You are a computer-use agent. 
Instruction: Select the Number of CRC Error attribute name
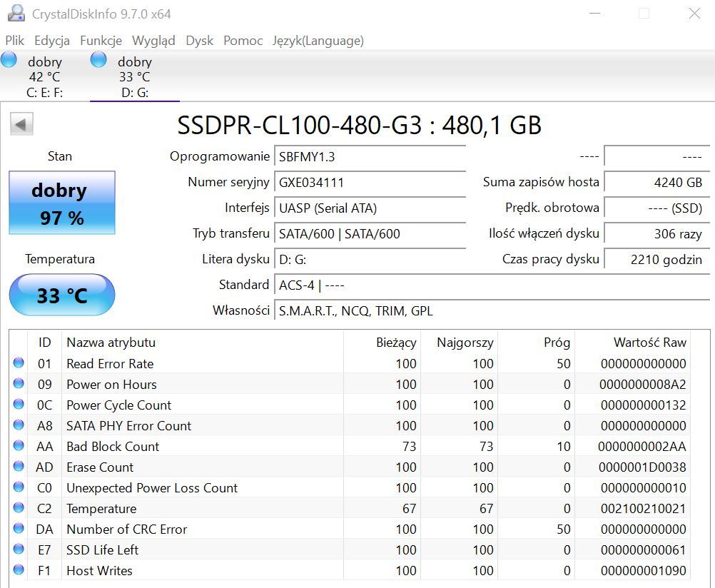[127, 529]
